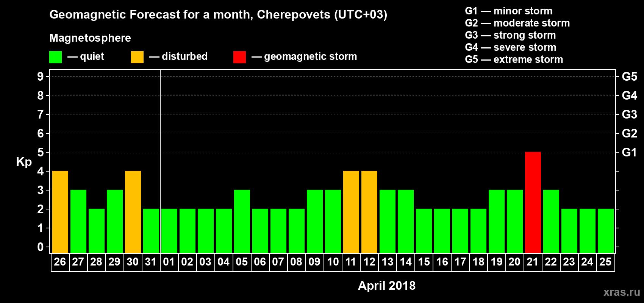Click date label 21 on the axis

point(533,262)
